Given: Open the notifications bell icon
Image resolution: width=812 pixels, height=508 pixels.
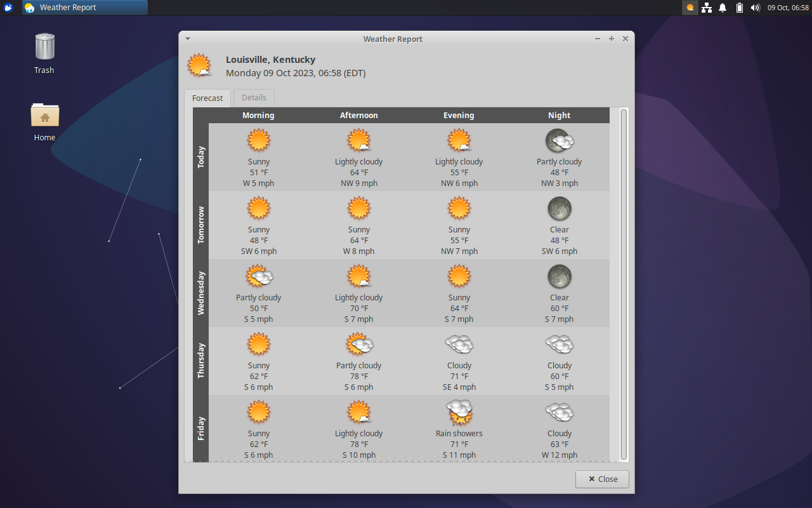Looking at the screenshot, I should click(723, 8).
